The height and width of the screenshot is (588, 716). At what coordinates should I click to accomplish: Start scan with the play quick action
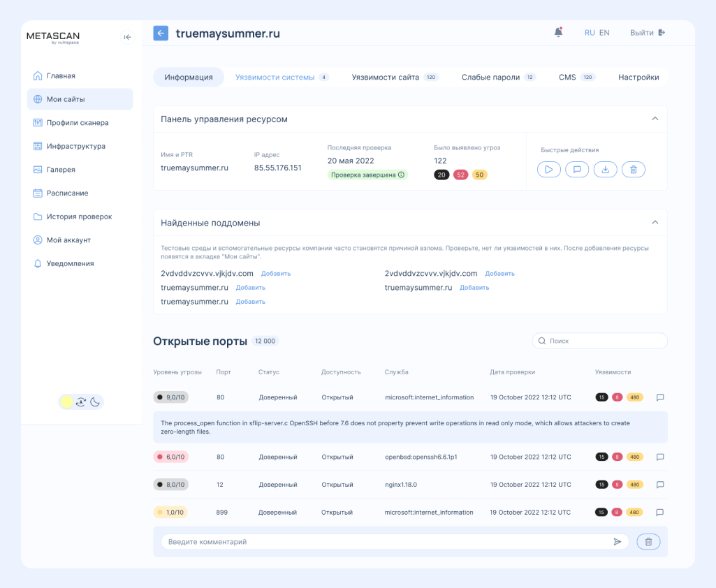tap(549, 169)
